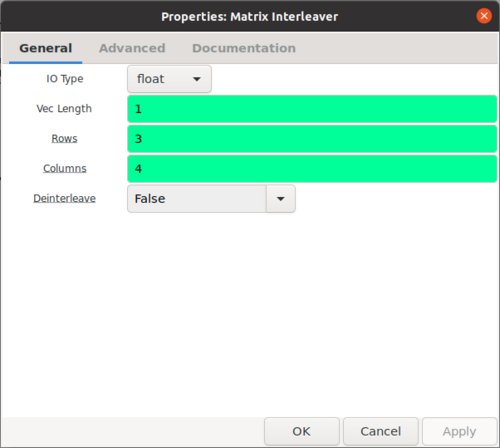Switch to the General tab
The width and height of the screenshot is (500, 448).
[x=46, y=48]
